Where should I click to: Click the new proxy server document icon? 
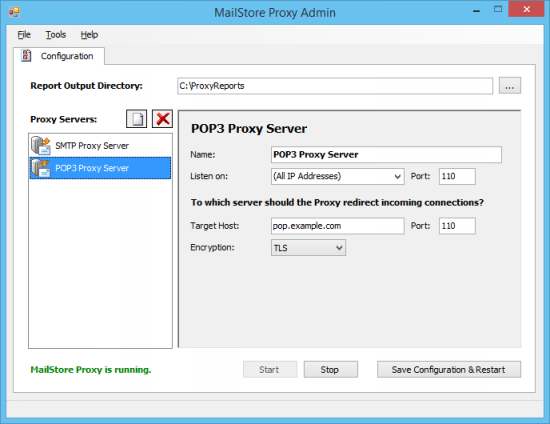[136, 119]
